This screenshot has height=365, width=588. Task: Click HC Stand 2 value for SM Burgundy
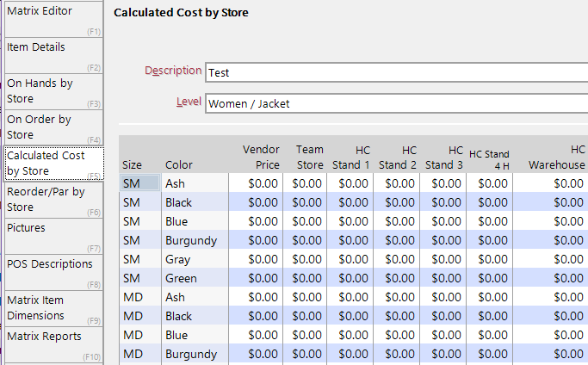tap(396, 240)
